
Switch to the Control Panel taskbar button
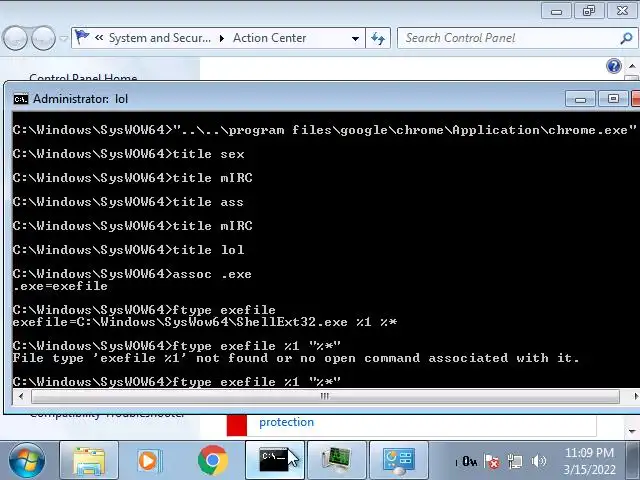pos(399,460)
